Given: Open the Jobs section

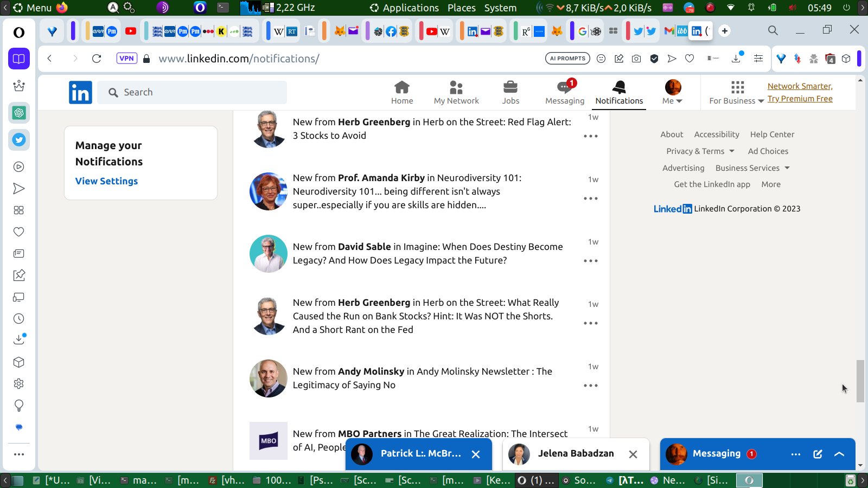Looking at the screenshot, I should [x=510, y=93].
